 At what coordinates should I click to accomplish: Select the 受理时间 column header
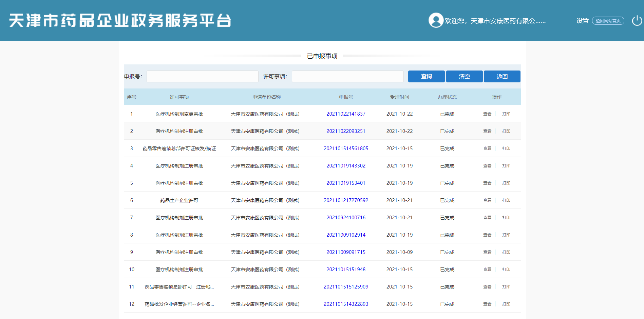pyautogui.click(x=399, y=97)
